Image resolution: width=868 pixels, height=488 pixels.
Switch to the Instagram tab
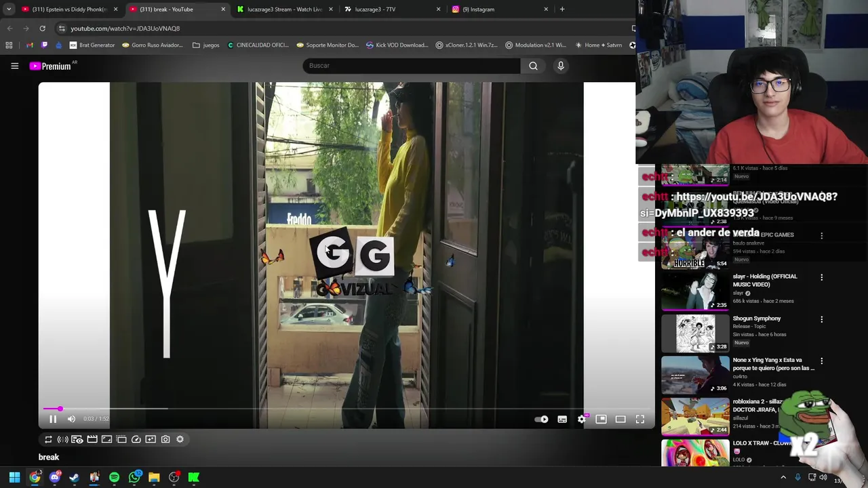(500, 9)
